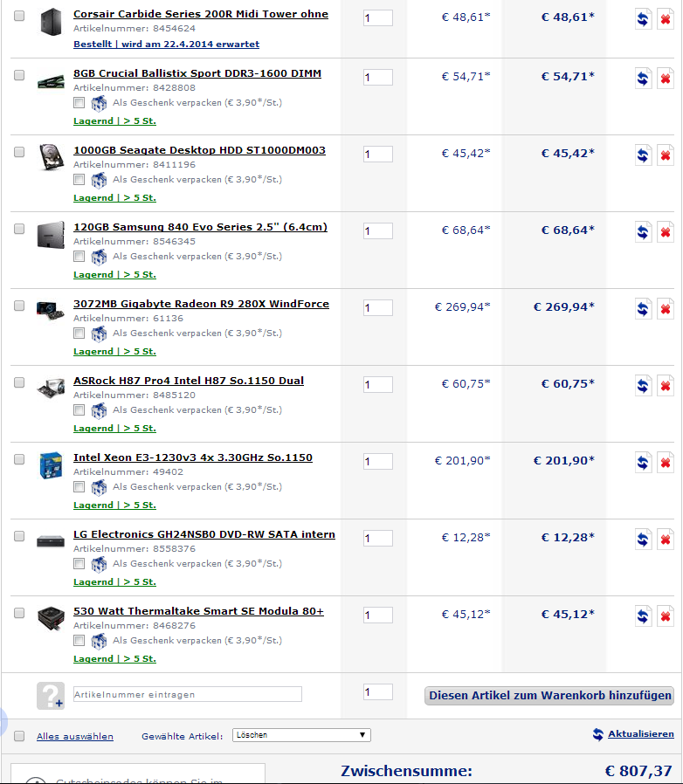Click refresh icon for Gigabyte Radeon row

[643, 309]
